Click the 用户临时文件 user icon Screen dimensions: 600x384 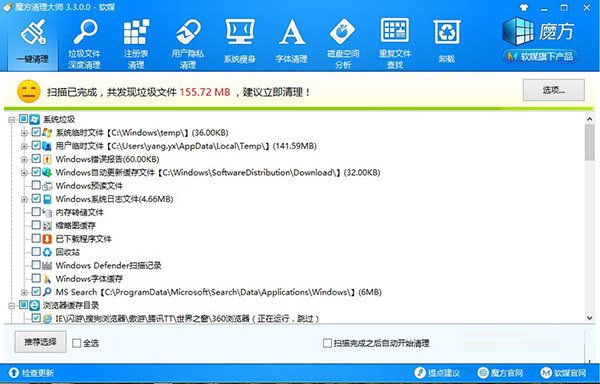click(47, 146)
